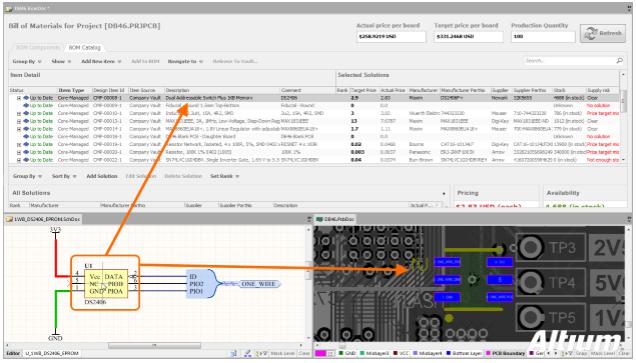Click the Production Quantity input field
Image resolution: width=636 pixels, height=363 pixels.
543,37
